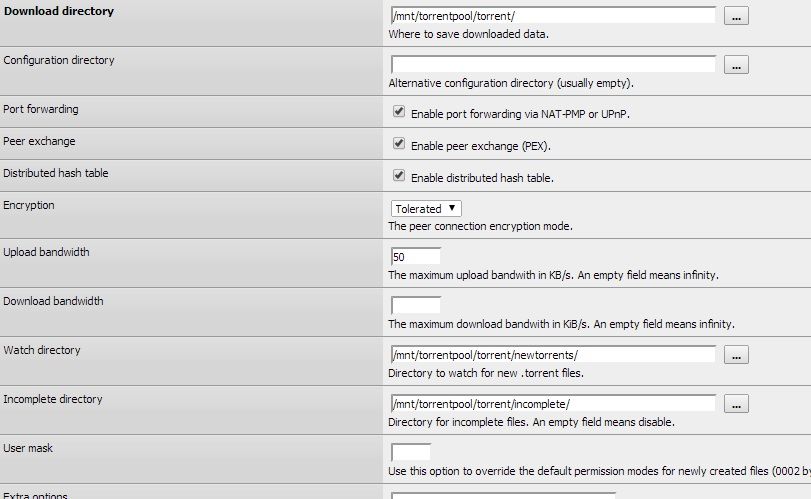Click the Incomplete directory path field

pyautogui.click(x=553, y=404)
